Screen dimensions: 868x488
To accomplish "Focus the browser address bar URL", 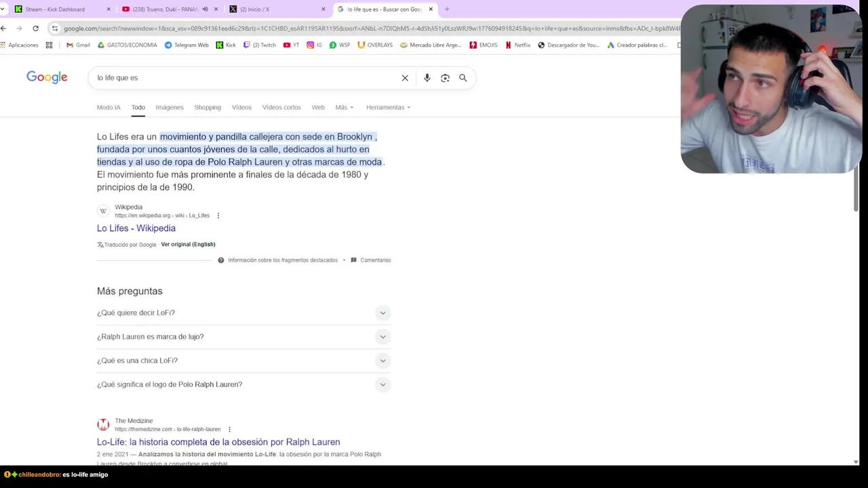I will 370,28.
